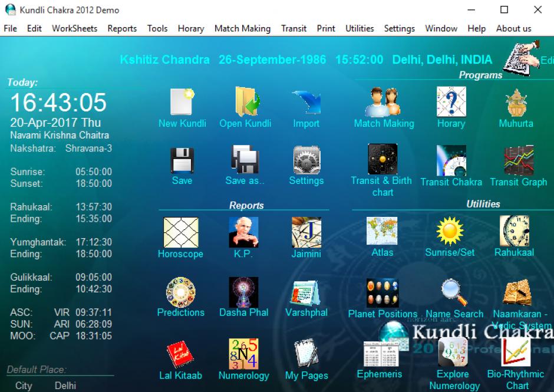Screen dimensions: 554x392
Task: Open the Match Making menu
Action: click(x=243, y=28)
